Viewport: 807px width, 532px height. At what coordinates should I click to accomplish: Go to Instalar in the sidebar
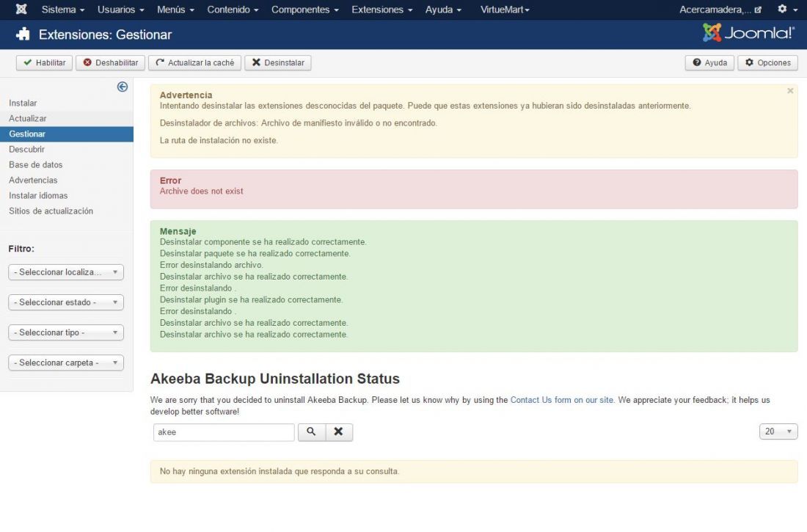[23, 103]
